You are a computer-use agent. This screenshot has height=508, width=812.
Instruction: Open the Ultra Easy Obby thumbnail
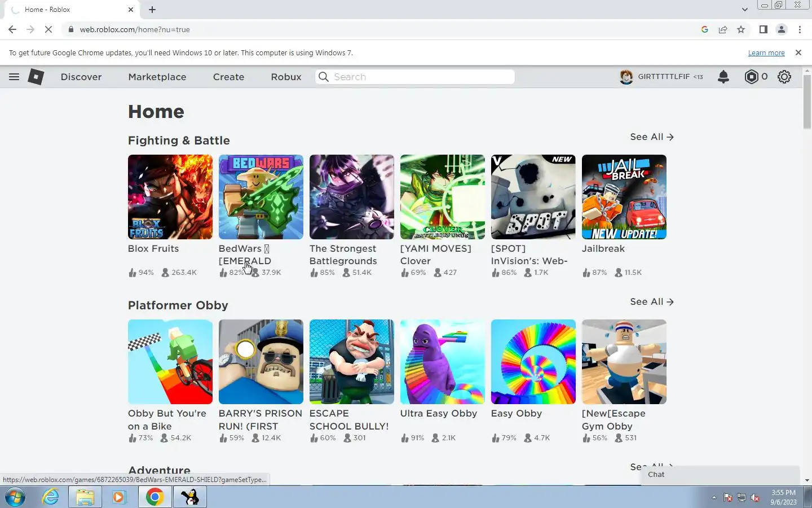click(x=443, y=362)
